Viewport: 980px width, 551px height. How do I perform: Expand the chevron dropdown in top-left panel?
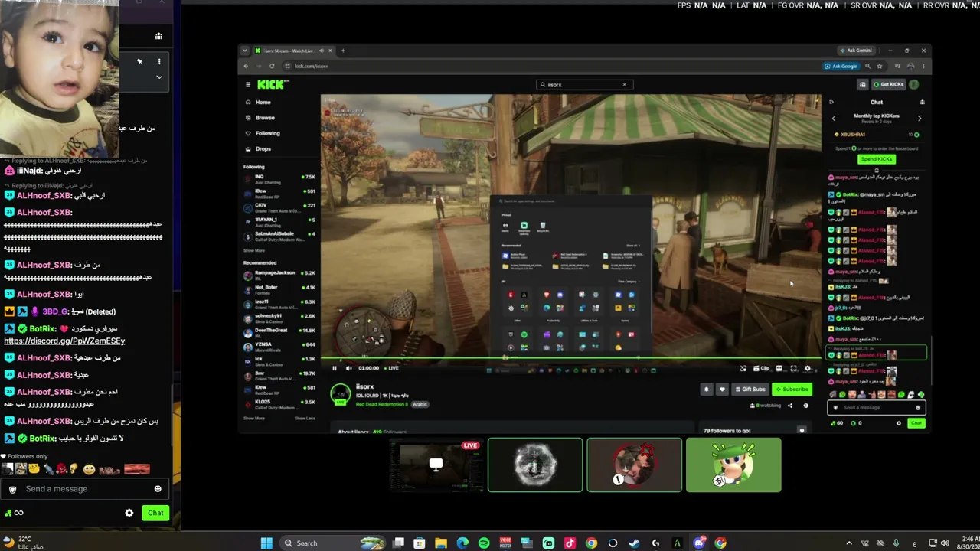(x=159, y=77)
